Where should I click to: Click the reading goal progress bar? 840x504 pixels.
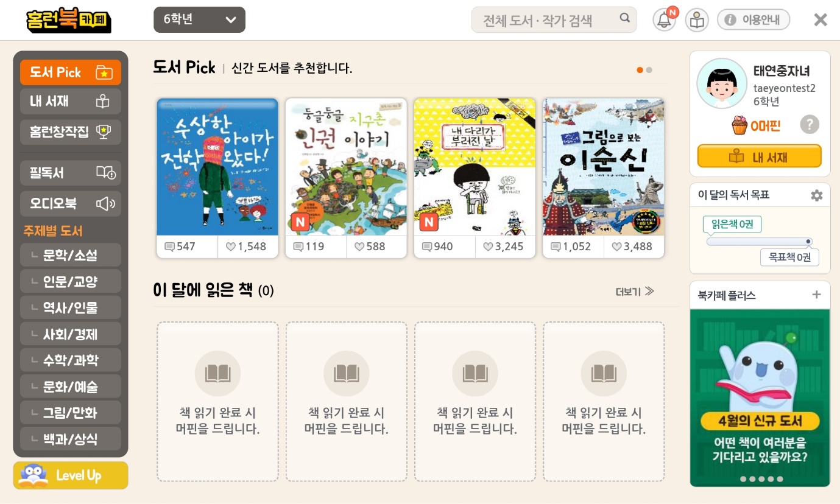760,242
